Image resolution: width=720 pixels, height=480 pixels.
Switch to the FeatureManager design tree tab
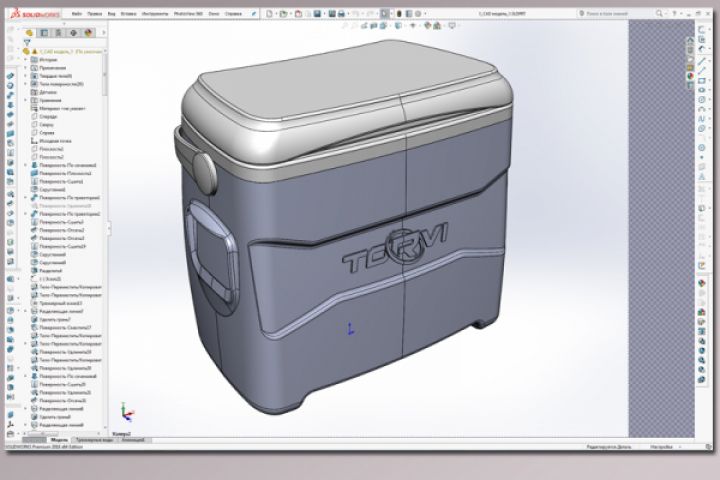[29, 33]
